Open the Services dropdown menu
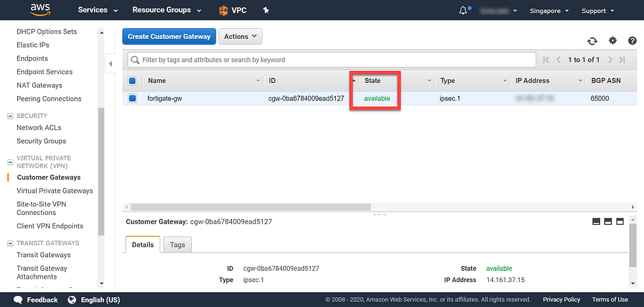The height and width of the screenshot is (307, 644). [98, 11]
